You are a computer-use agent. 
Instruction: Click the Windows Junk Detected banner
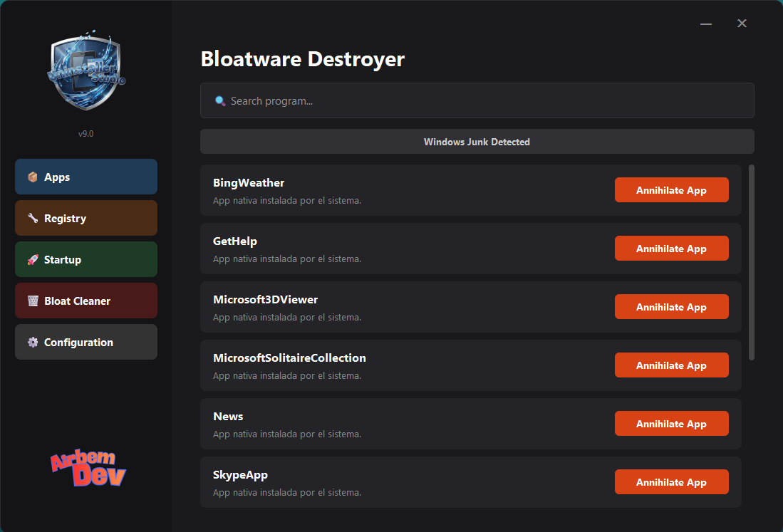click(477, 142)
